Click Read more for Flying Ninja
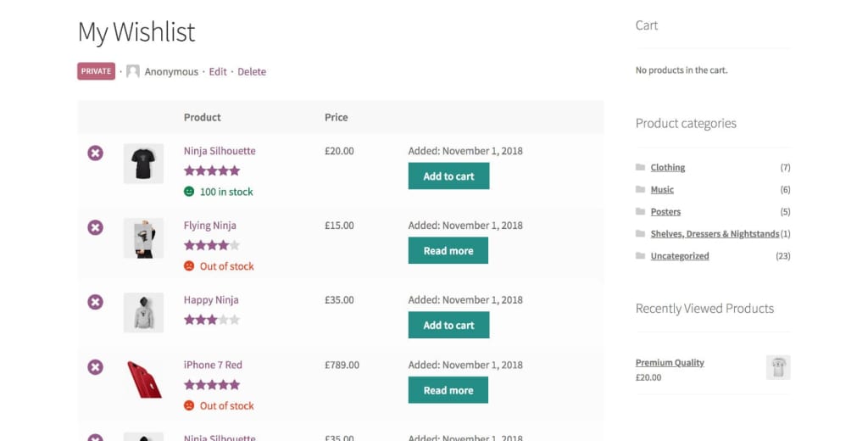The image size is (868, 441). pyautogui.click(x=448, y=250)
